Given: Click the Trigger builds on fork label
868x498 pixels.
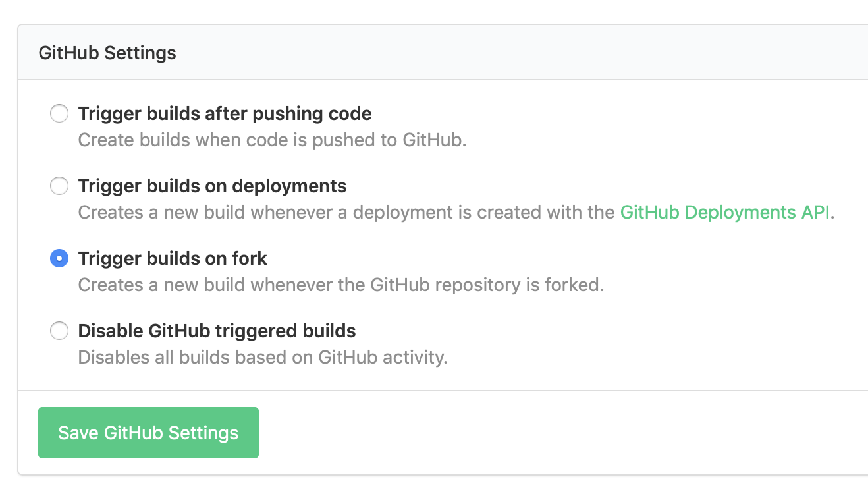Looking at the screenshot, I should 173,258.
